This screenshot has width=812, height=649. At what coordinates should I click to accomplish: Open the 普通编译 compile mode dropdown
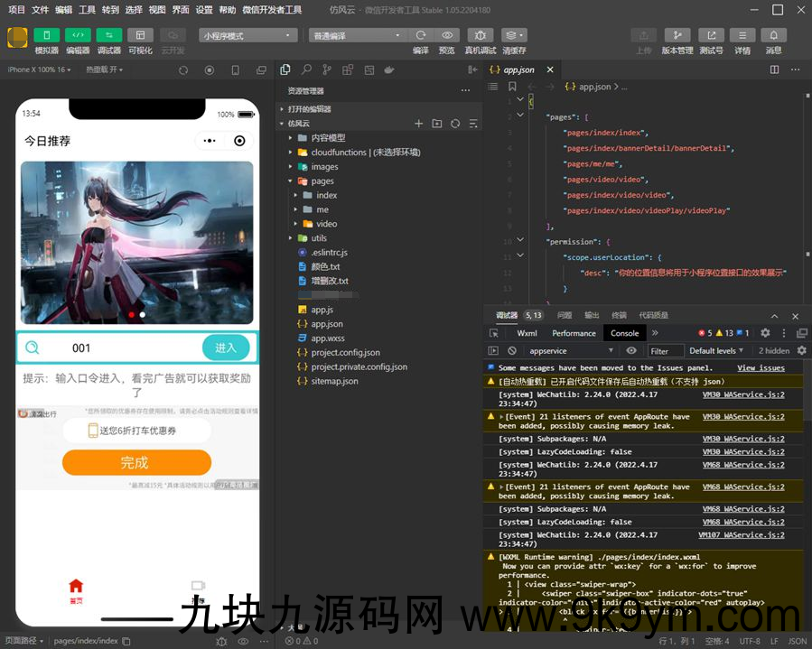357,35
